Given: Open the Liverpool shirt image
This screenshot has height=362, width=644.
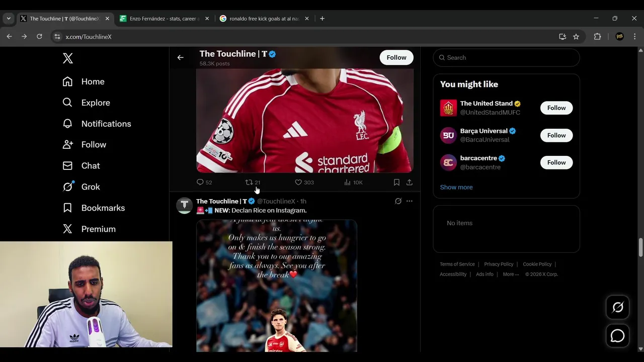Looking at the screenshot, I should (x=305, y=120).
